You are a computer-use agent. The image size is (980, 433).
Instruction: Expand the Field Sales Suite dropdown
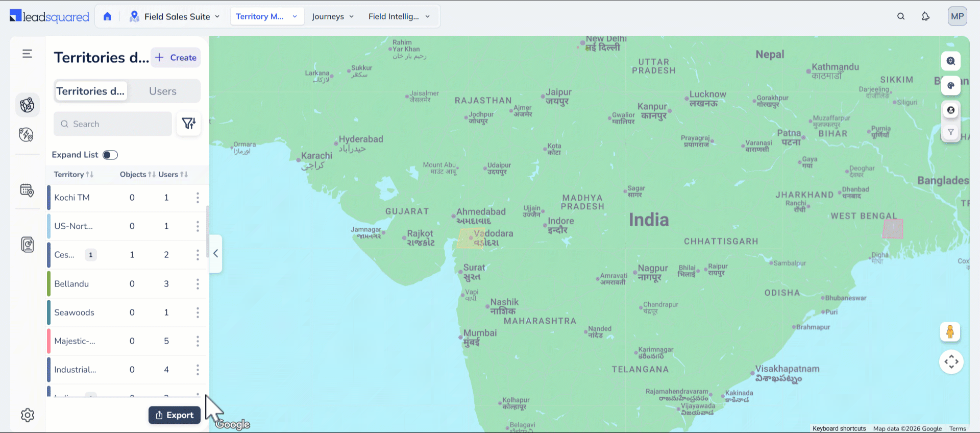point(175,16)
